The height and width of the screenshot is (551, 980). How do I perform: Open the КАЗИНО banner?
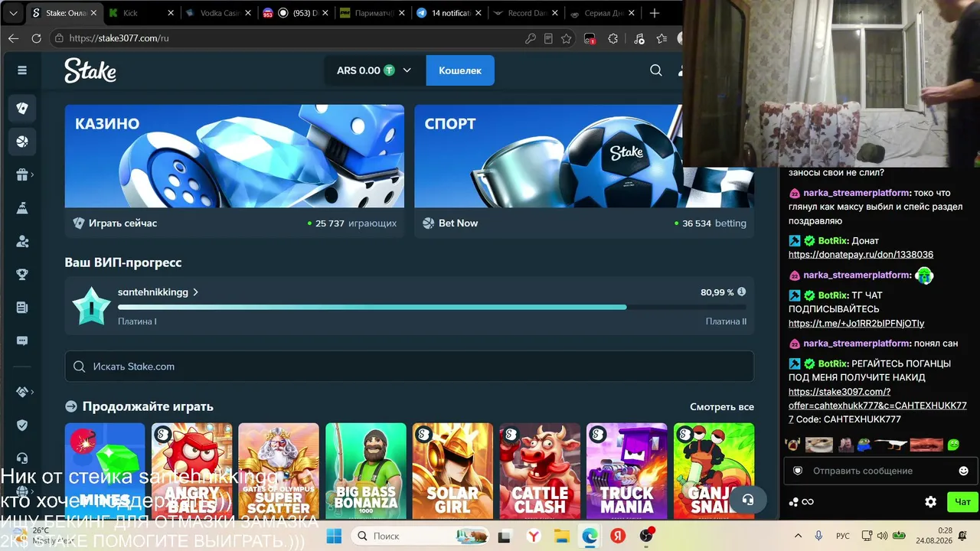[234, 156]
